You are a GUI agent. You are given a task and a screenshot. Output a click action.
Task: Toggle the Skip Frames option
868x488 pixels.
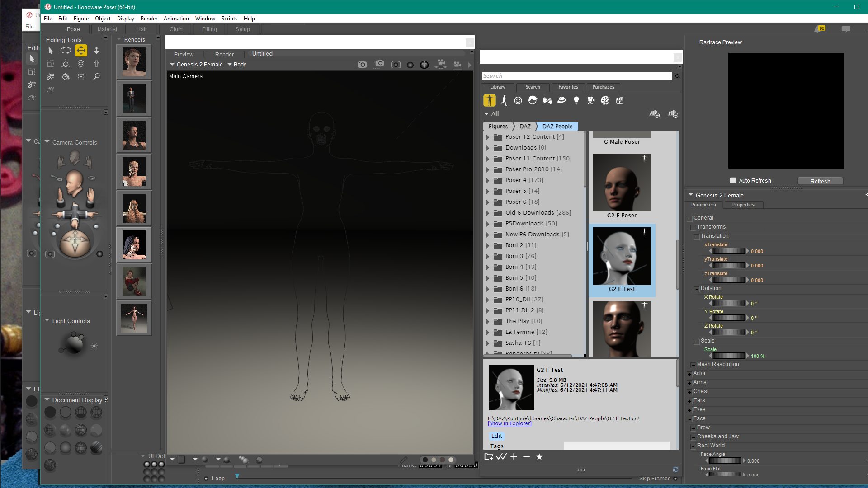(x=675, y=479)
